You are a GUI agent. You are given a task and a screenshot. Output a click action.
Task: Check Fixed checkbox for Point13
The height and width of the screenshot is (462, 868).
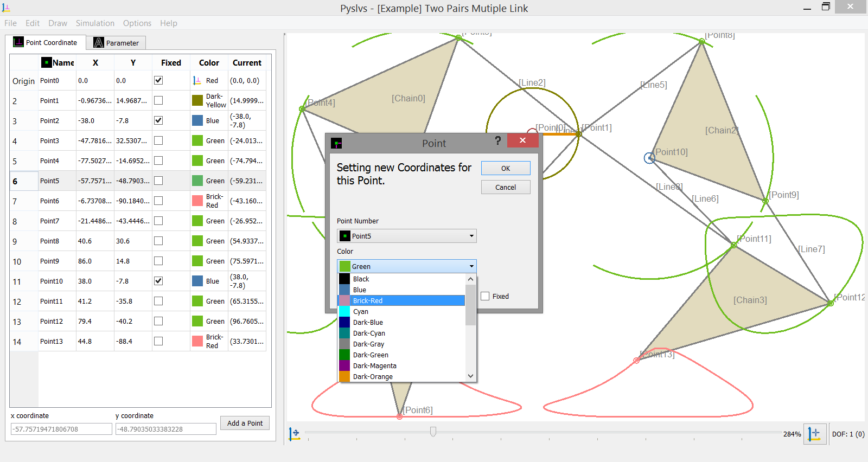(x=158, y=341)
